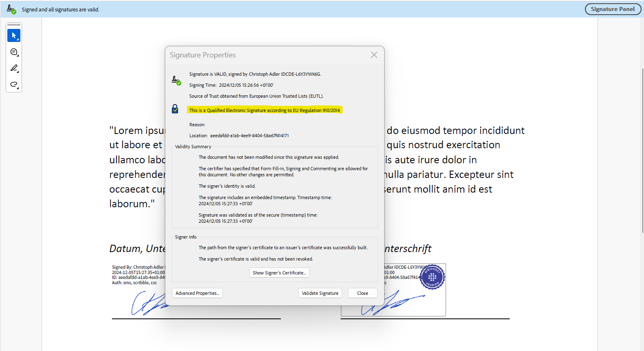Choose the comment bubble tool
This screenshot has width=644, height=351.
coord(14,52)
